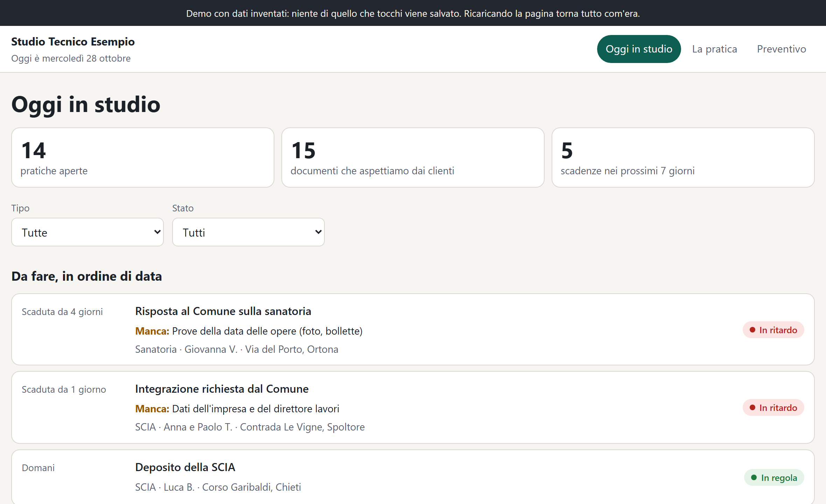Click the text Oggi è mercoledì 28 ottobre
This screenshot has width=826, height=504.
(71, 58)
